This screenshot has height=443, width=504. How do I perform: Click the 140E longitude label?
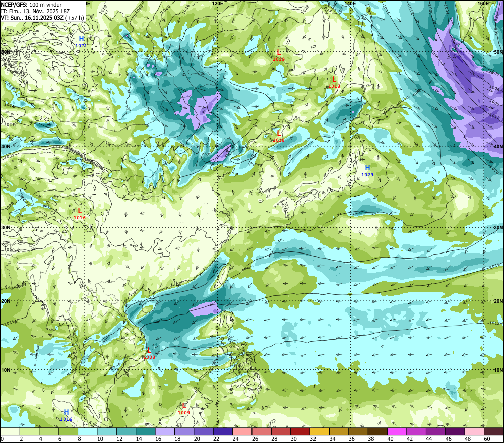pyautogui.click(x=350, y=3)
